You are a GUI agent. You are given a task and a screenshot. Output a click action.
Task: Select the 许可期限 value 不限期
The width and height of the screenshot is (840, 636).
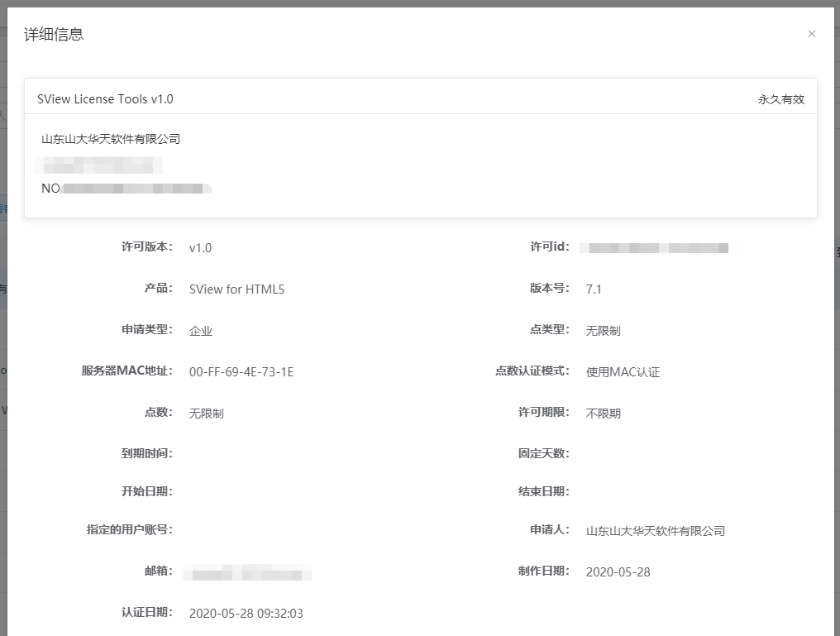point(604,413)
